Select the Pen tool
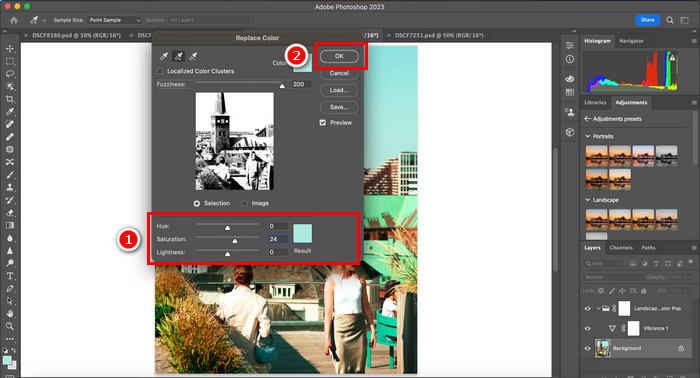This screenshot has width=700, height=378. (x=10, y=288)
